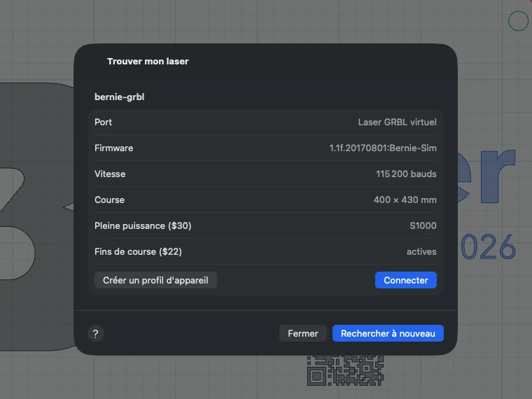Screen dimensions: 532x399
Task: Click the bernie-grbl device name
Action: [120, 97]
